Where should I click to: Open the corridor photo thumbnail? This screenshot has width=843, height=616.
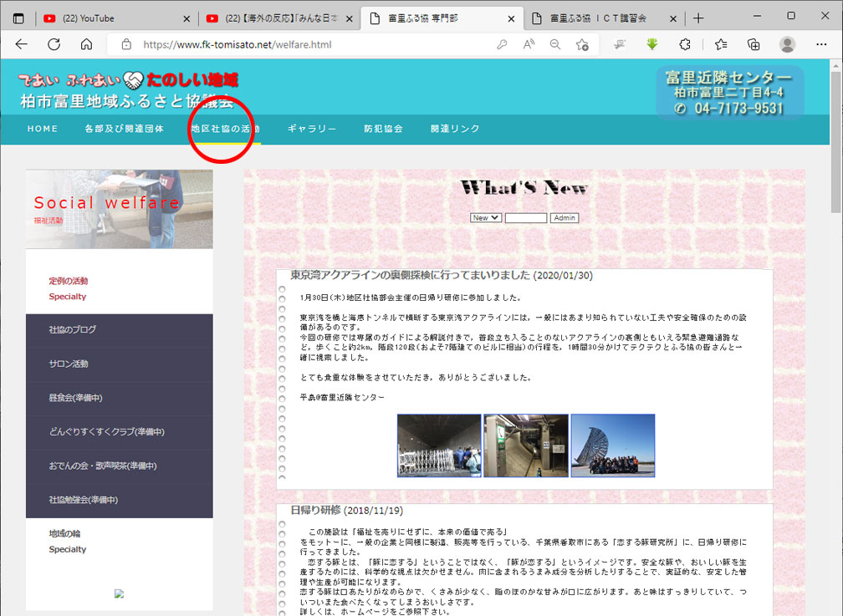click(x=526, y=445)
